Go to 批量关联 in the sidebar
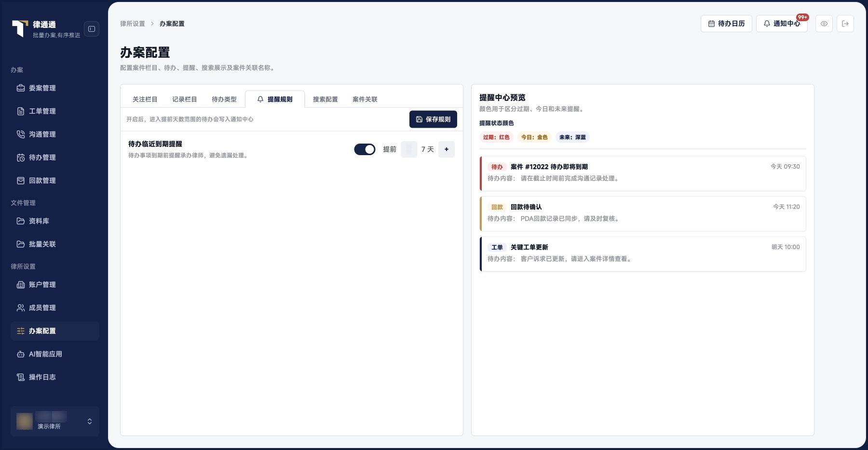The width and height of the screenshot is (868, 450). (x=55, y=244)
